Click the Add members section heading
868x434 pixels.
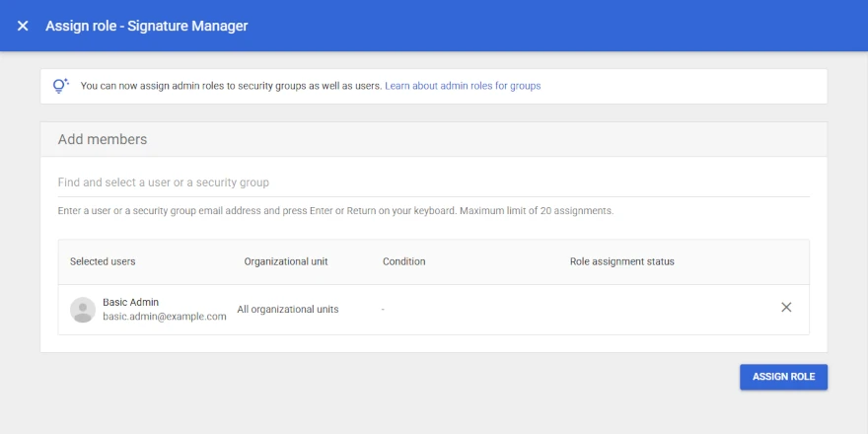point(103,139)
